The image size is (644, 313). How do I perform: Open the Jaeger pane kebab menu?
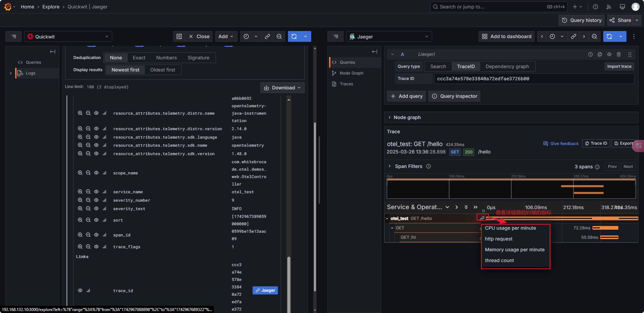click(x=634, y=36)
